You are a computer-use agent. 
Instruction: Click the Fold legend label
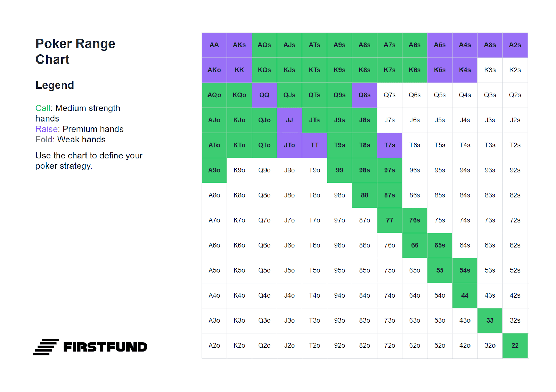pos(44,140)
